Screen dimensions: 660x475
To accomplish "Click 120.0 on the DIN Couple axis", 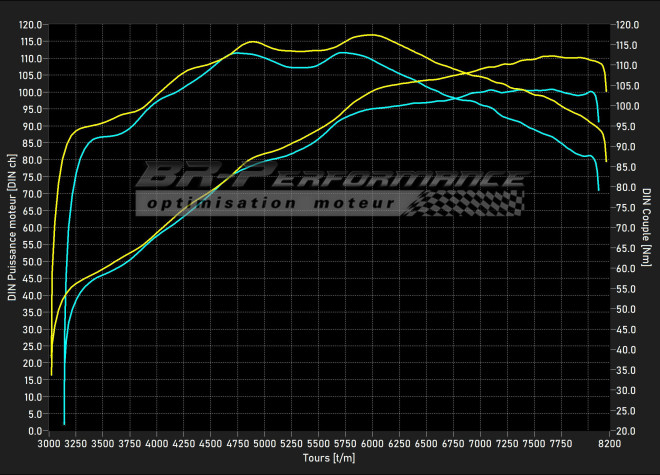I will 629,24.
